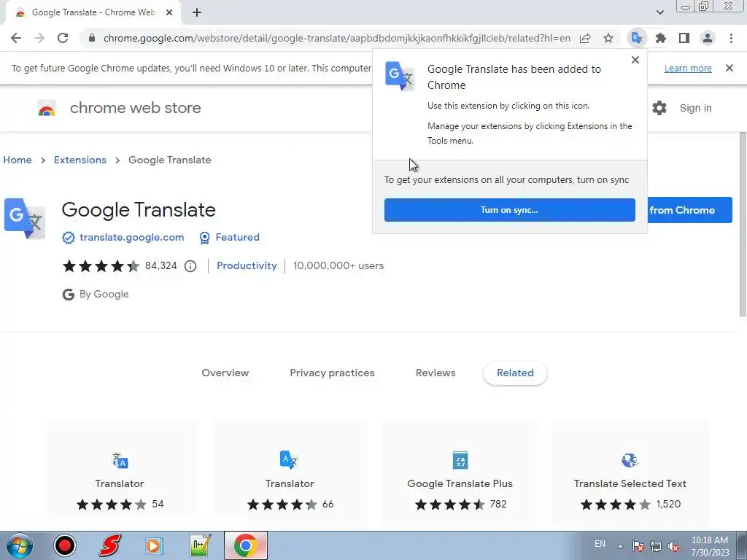Image resolution: width=747 pixels, height=560 pixels.
Task: Click the 84,324 ratings count
Action: pyautogui.click(x=161, y=265)
